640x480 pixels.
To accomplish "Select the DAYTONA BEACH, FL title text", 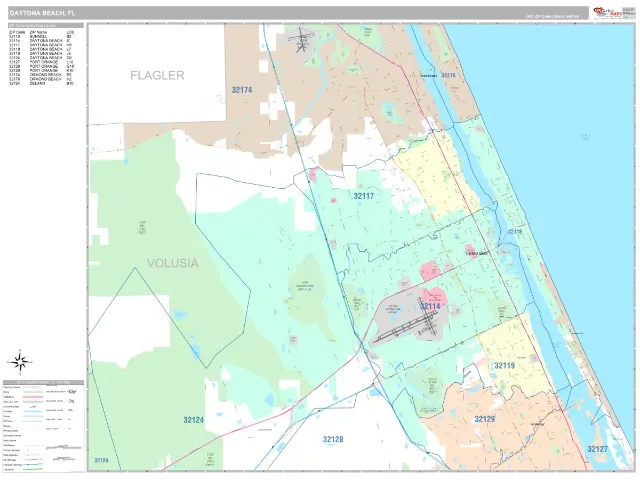I will pos(42,13).
